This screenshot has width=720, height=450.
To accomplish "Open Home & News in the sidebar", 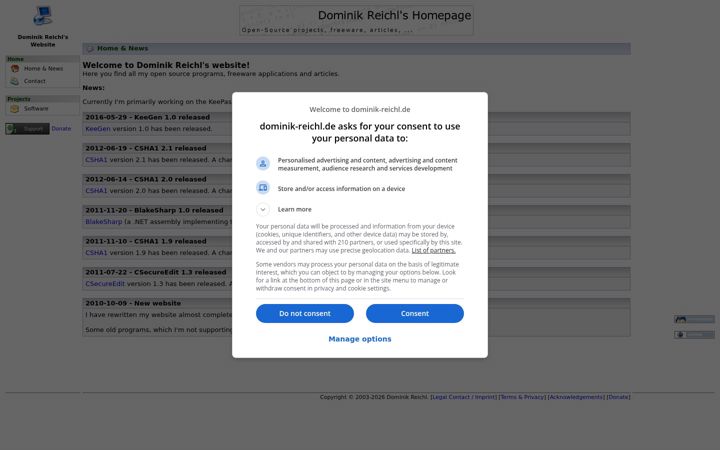I will pos(43,68).
